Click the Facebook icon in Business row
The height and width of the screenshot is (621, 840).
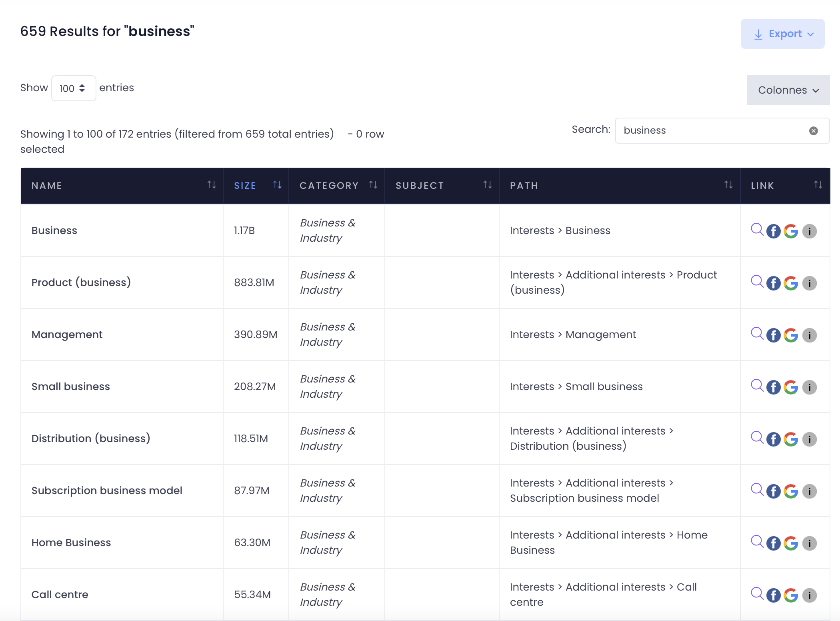(773, 231)
